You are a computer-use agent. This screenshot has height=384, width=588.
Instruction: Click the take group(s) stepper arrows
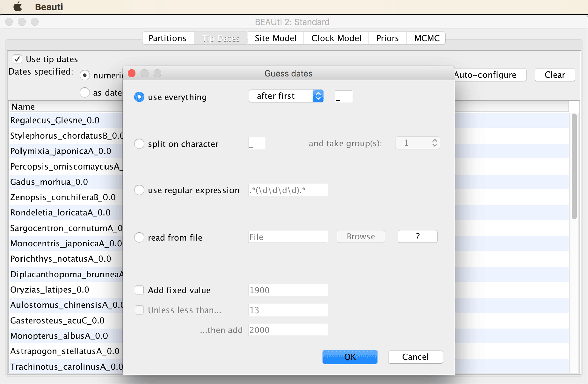tap(435, 143)
